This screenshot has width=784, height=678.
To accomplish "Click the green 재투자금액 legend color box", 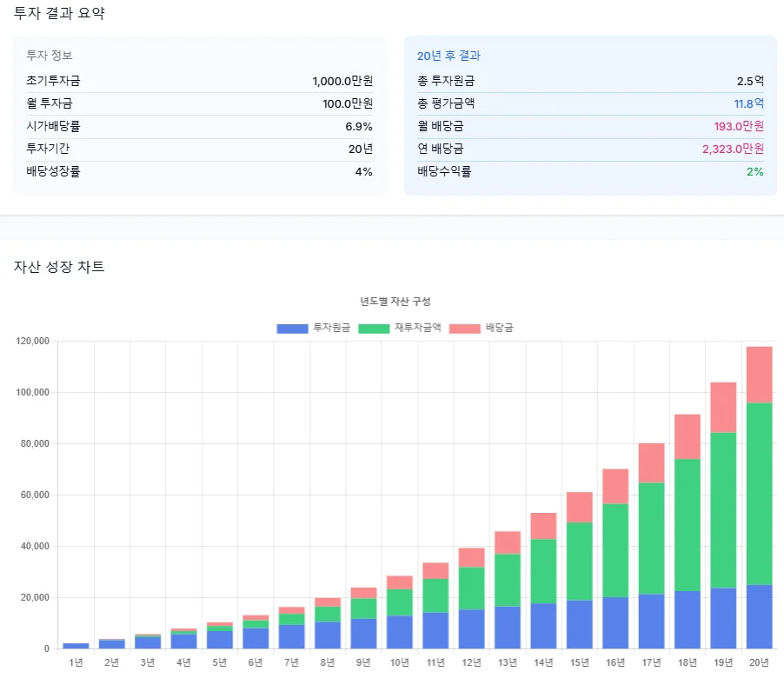I will (x=375, y=329).
